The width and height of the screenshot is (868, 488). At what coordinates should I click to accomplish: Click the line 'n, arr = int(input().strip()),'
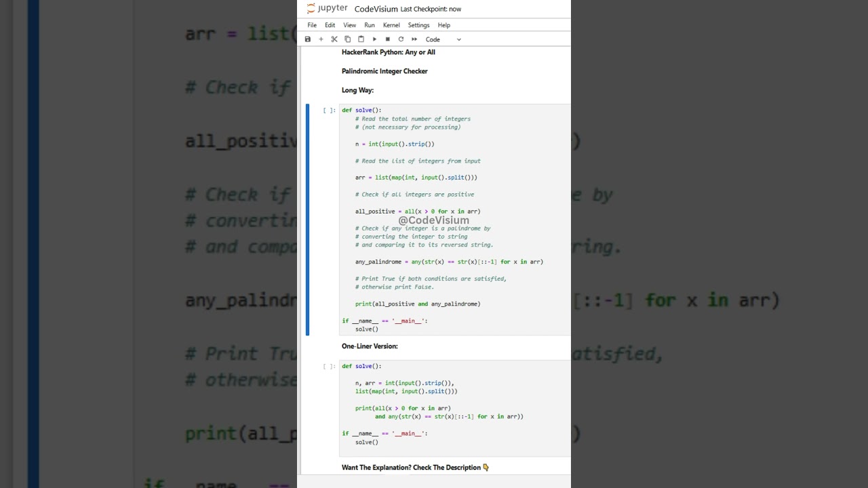[x=405, y=383]
